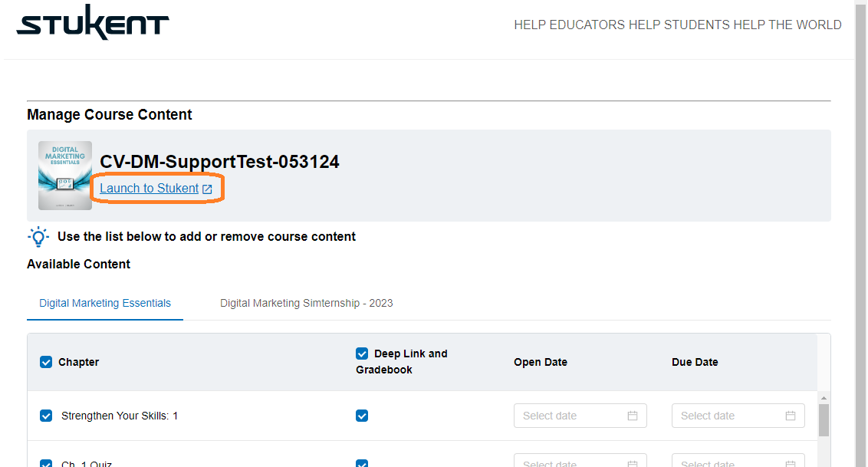Open calendar icon in Strengthen Your Skills Open Date
The width and height of the screenshot is (868, 467).
pos(632,416)
